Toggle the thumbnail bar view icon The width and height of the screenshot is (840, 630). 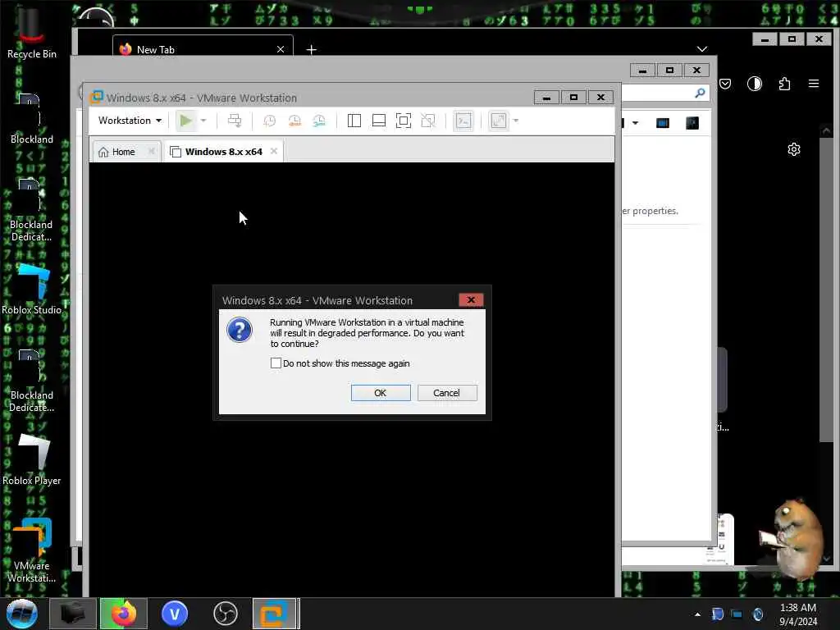[x=379, y=121]
